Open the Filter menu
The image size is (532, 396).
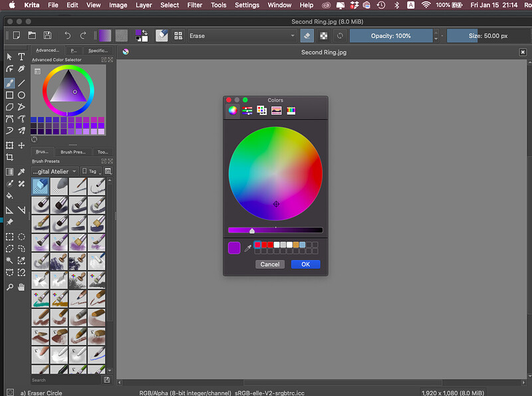click(x=196, y=5)
